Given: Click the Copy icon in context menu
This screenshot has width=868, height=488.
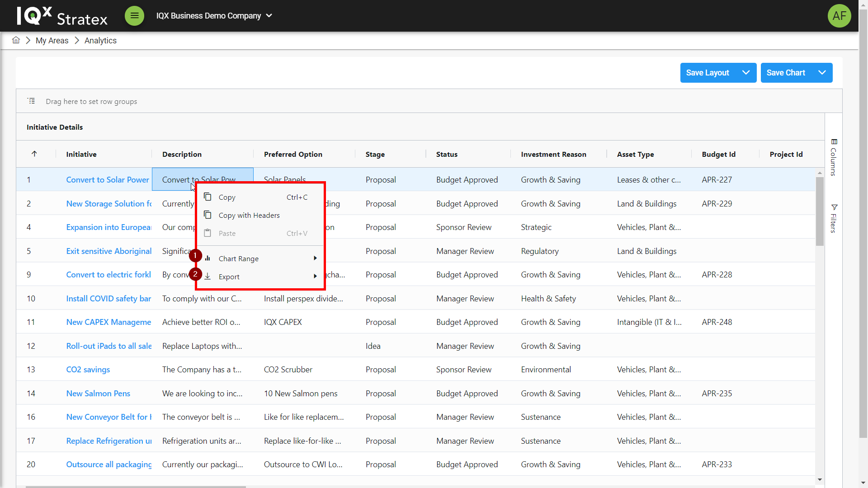Looking at the screenshot, I should pyautogui.click(x=208, y=197).
